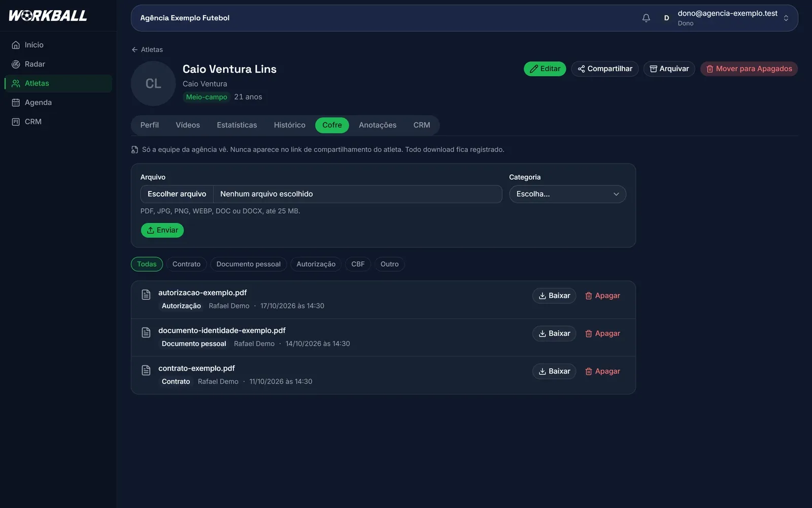The height and width of the screenshot is (508, 812).
Task: Filter files by Autorização chip
Action: point(316,264)
